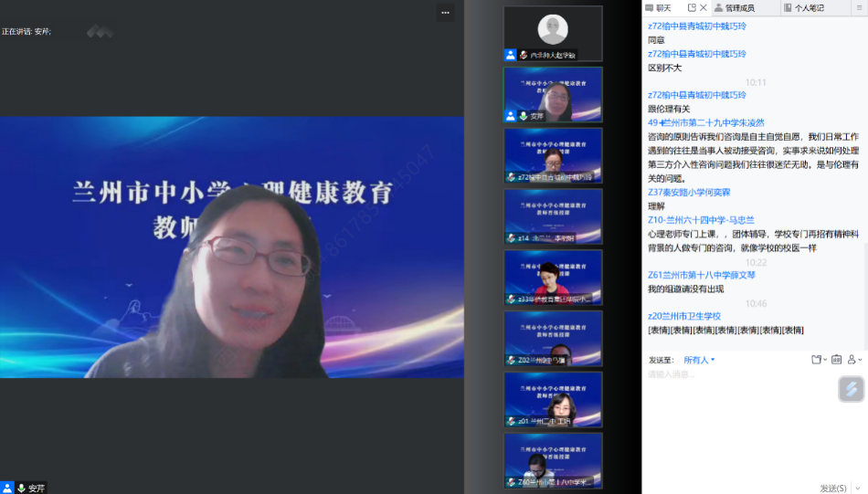The width and height of the screenshot is (868, 494).
Task: Open the person permission dropdown in chat
Action: click(855, 360)
